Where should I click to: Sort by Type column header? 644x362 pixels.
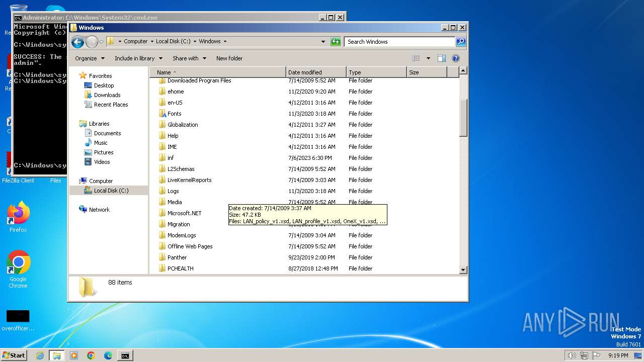click(376, 72)
